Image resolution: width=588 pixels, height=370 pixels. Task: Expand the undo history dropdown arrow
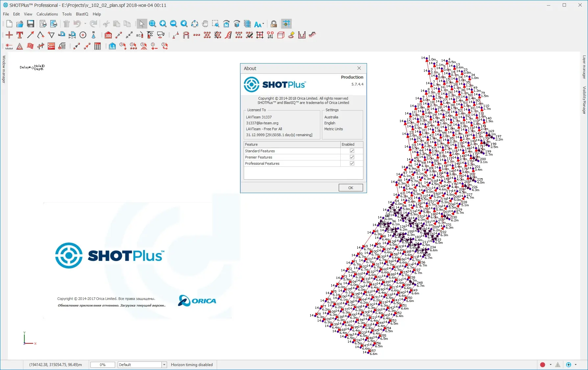click(x=85, y=24)
